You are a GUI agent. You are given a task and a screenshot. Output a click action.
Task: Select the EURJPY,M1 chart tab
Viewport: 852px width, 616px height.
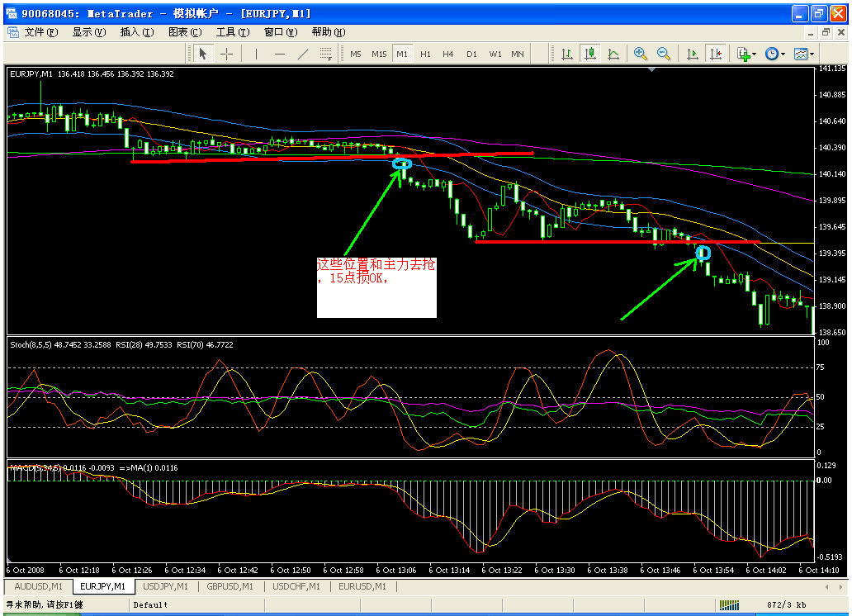coord(102,586)
